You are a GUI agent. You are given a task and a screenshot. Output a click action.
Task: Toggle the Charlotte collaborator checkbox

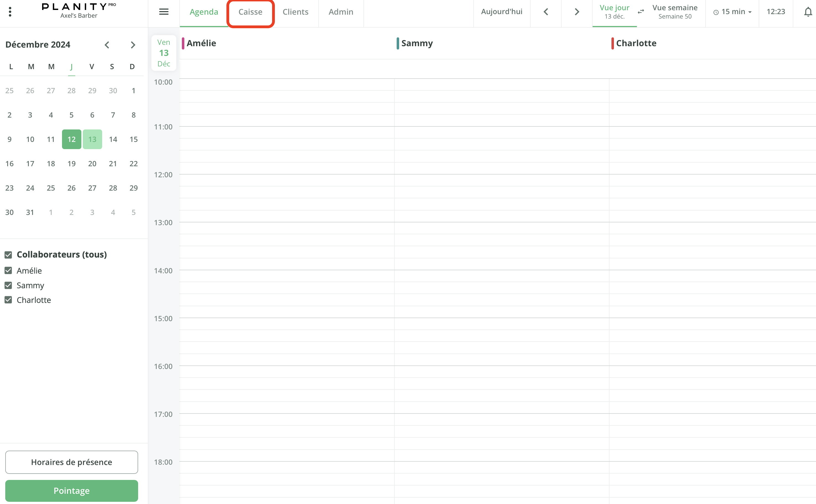pyautogui.click(x=8, y=300)
